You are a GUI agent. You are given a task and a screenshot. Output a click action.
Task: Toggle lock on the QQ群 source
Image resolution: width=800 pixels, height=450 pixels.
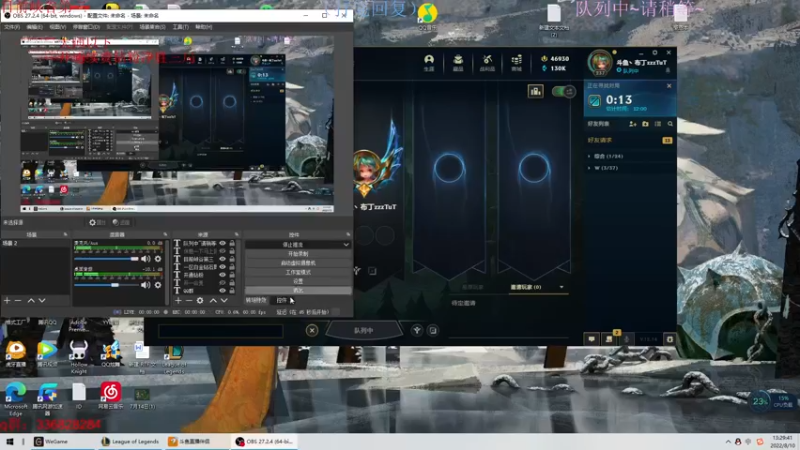[232, 291]
